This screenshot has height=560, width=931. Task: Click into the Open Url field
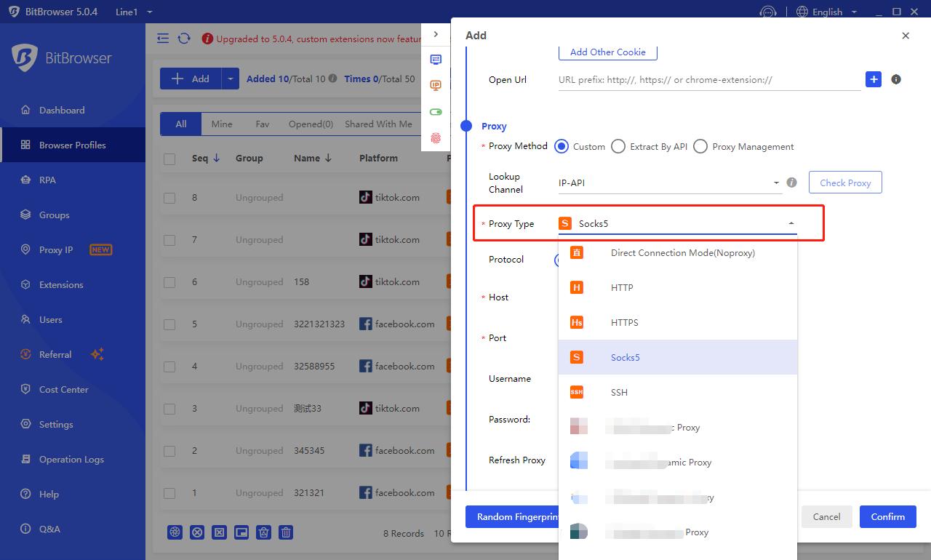709,80
